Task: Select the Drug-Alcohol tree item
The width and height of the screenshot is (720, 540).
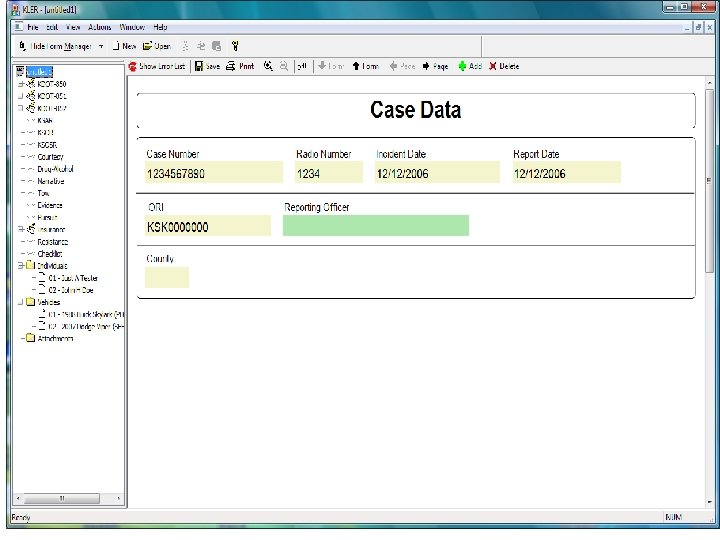Action: [55, 169]
